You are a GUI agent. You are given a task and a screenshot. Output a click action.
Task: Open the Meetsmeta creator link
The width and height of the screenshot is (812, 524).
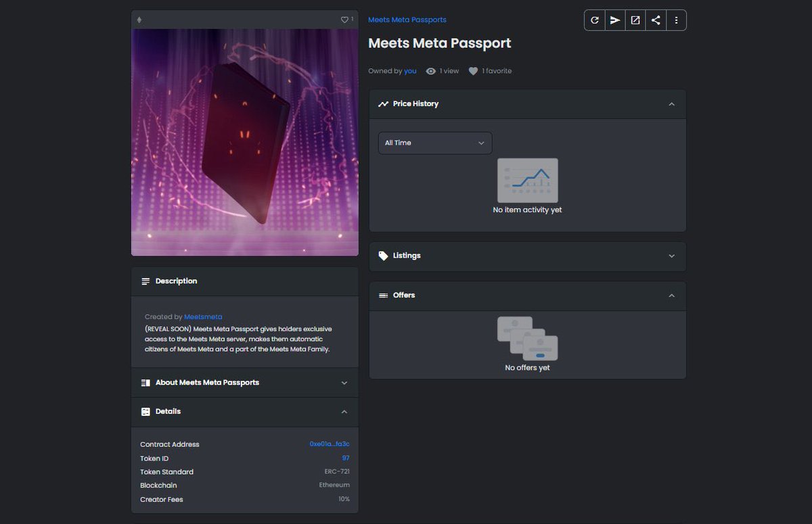point(203,316)
